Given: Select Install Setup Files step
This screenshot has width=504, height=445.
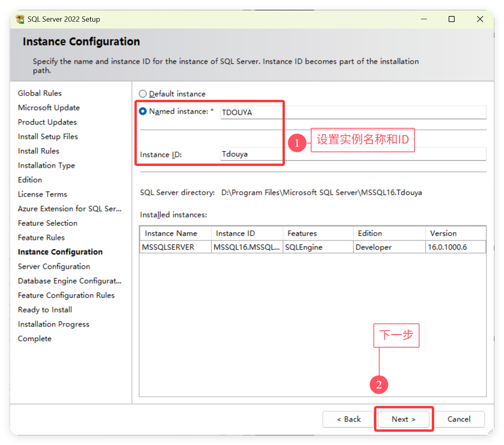Looking at the screenshot, I should (x=48, y=136).
